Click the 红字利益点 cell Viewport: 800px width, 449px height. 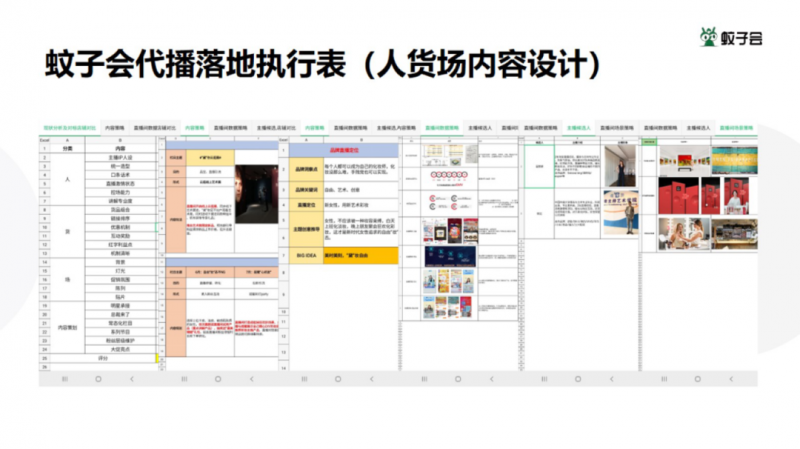tap(120, 244)
